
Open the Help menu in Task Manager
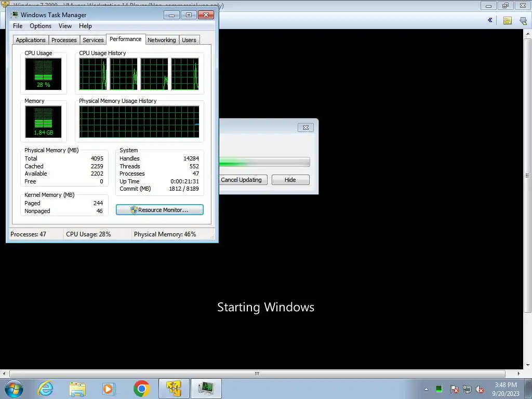click(x=85, y=26)
